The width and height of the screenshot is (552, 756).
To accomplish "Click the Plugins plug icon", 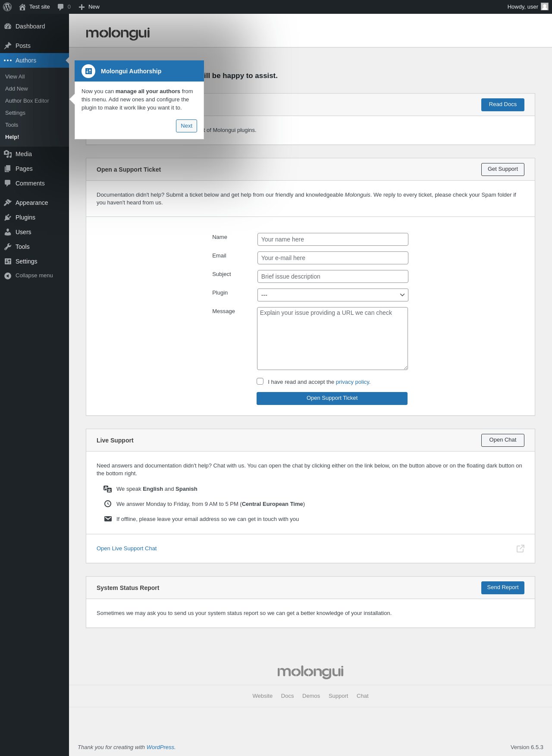I will [8, 217].
